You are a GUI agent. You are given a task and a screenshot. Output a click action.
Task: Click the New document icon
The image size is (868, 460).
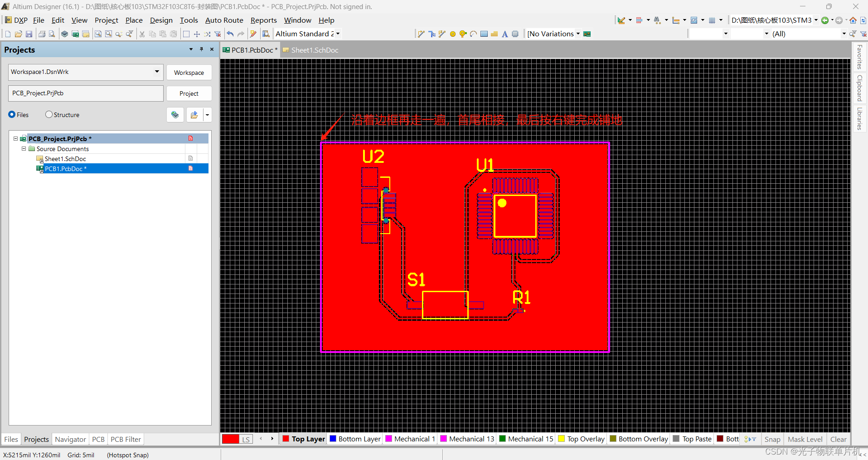8,34
